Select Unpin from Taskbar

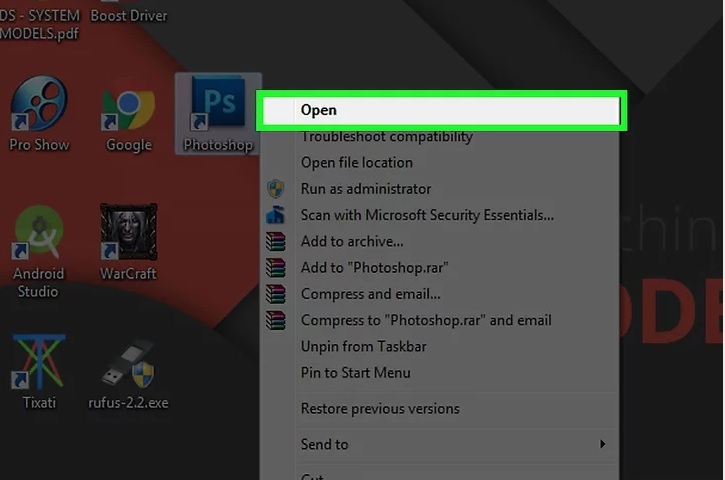[439, 347]
